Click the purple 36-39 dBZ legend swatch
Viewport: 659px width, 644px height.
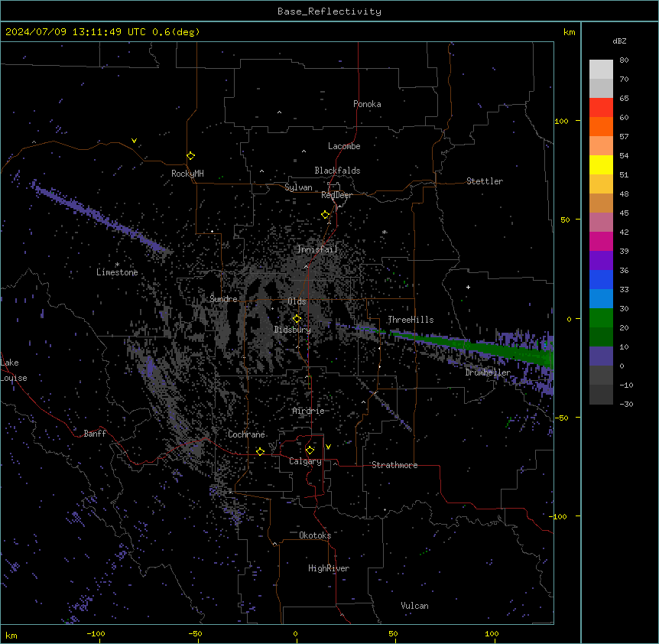[x=601, y=260]
